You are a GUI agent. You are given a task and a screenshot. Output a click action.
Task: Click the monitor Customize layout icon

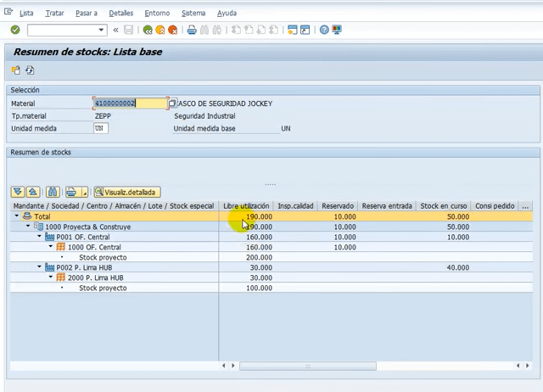pyautogui.click(x=337, y=30)
